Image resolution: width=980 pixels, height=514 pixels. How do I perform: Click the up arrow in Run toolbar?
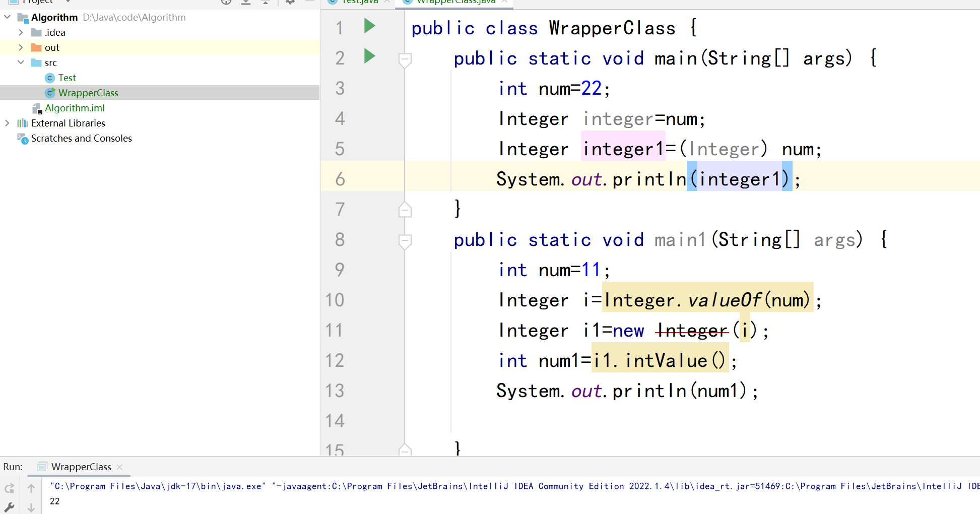(x=31, y=488)
